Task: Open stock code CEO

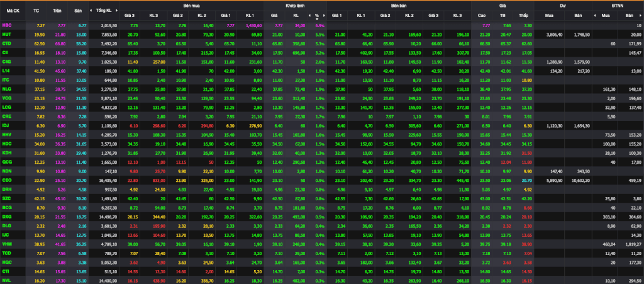Action: pyautogui.click(x=6, y=179)
